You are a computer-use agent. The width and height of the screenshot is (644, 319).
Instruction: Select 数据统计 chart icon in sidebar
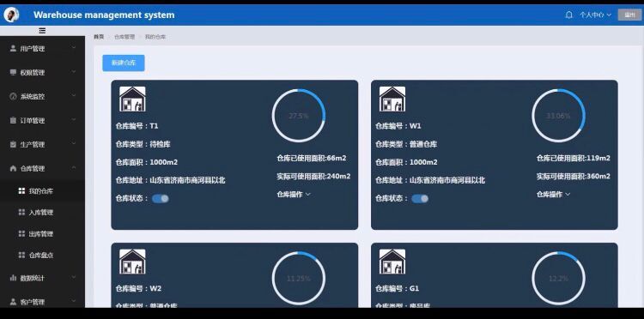tap(13, 278)
